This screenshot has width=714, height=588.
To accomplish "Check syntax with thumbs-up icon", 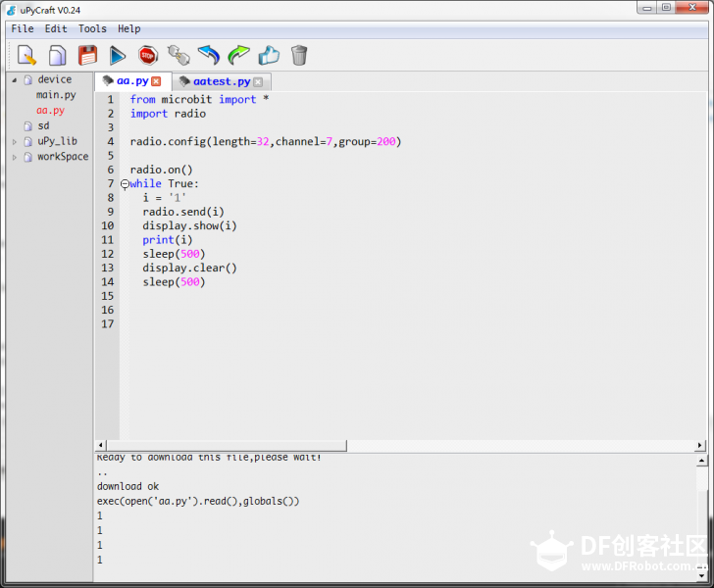I will pos(269,56).
